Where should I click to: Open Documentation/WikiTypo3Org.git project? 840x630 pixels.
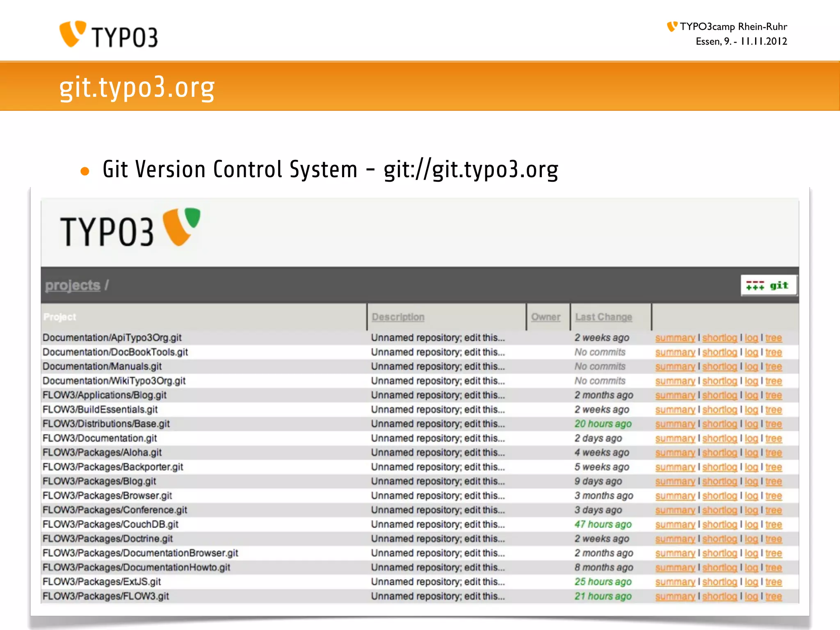coord(114,381)
